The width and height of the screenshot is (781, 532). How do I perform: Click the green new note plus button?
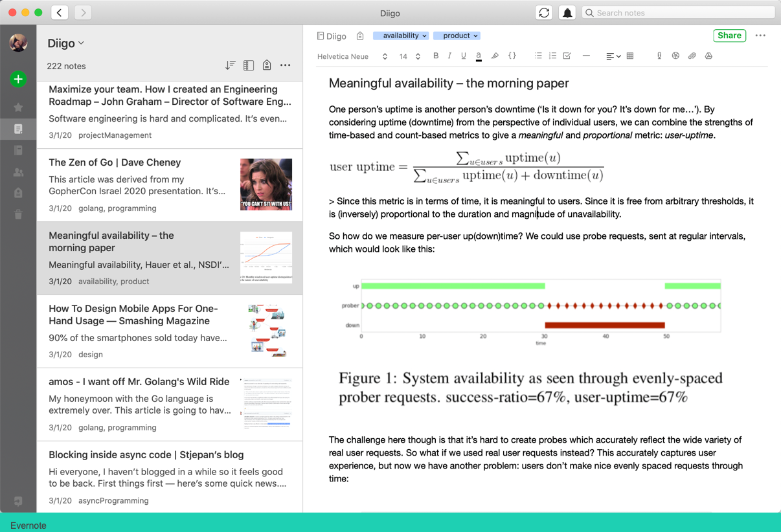18,79
